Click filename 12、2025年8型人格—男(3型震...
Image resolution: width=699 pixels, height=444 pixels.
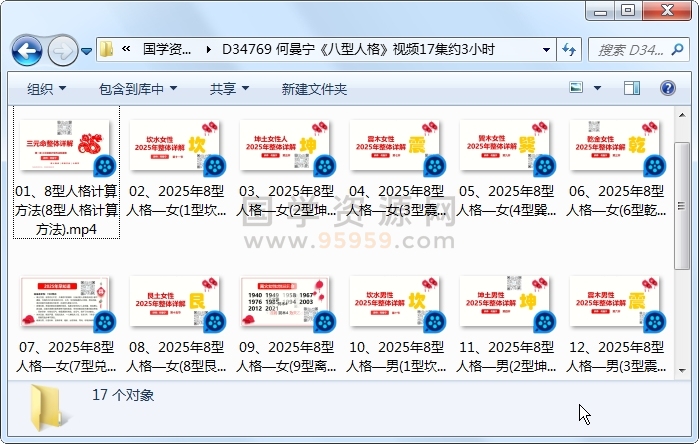tap(616, 356)
